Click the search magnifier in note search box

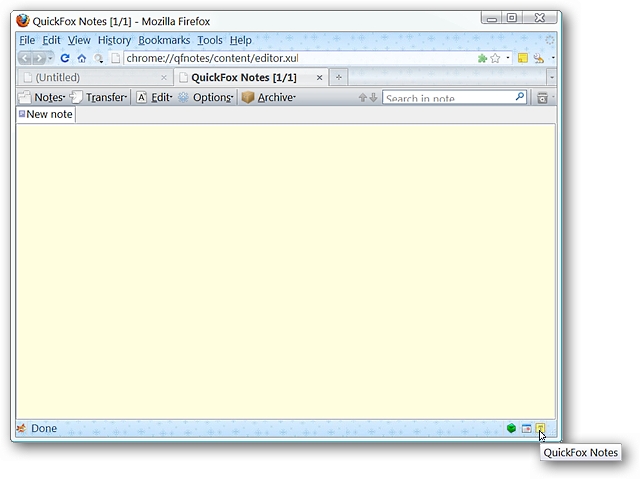tap(520, 97)
